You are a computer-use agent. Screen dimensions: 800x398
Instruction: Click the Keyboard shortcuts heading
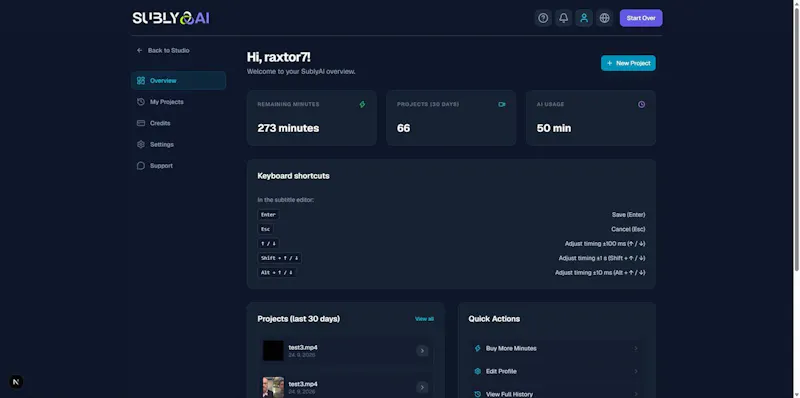tap(293, 176)
